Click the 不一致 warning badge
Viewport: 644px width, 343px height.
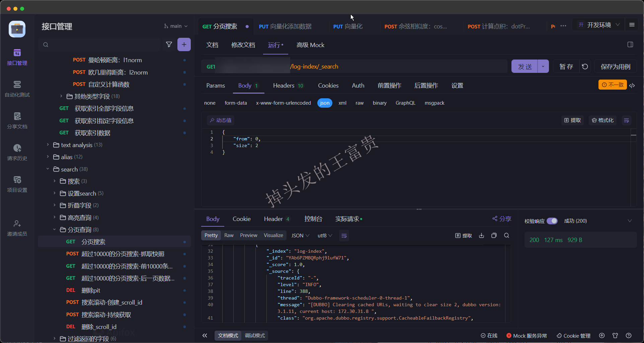pos(613,85)
